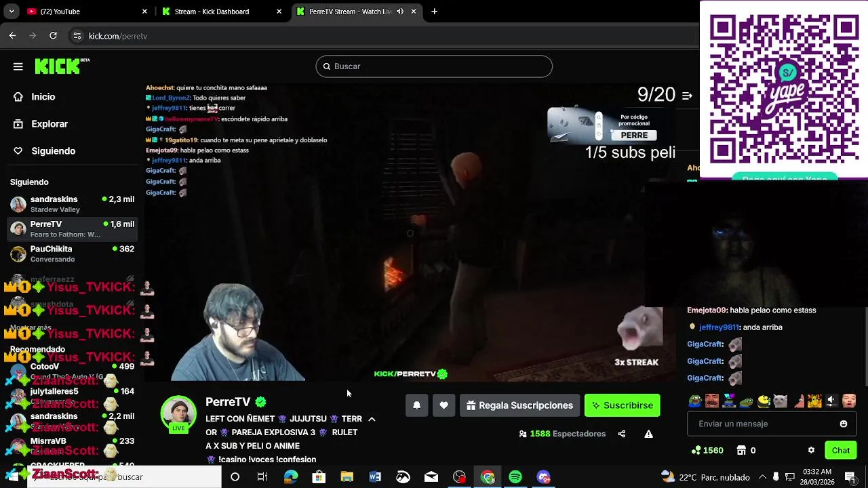The height and width of the screenshot is (488, 868).
Task: Open Word from taskbar
Action: [375, 477]
